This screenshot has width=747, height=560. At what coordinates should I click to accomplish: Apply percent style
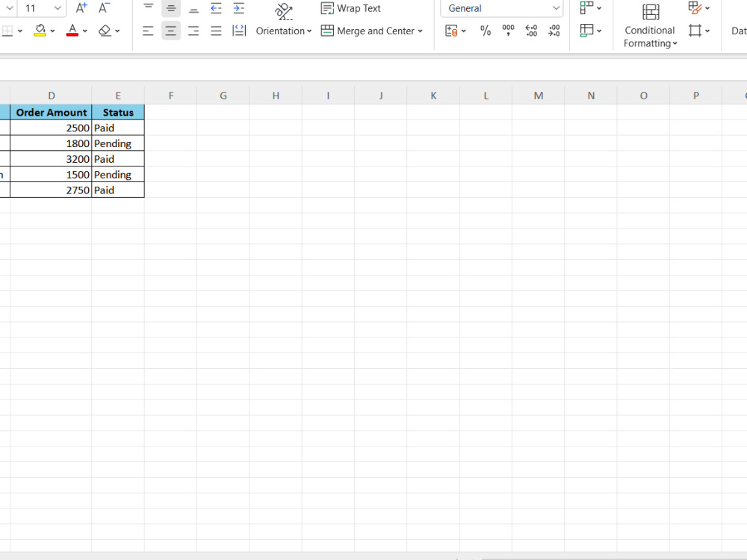coord(486,31)
